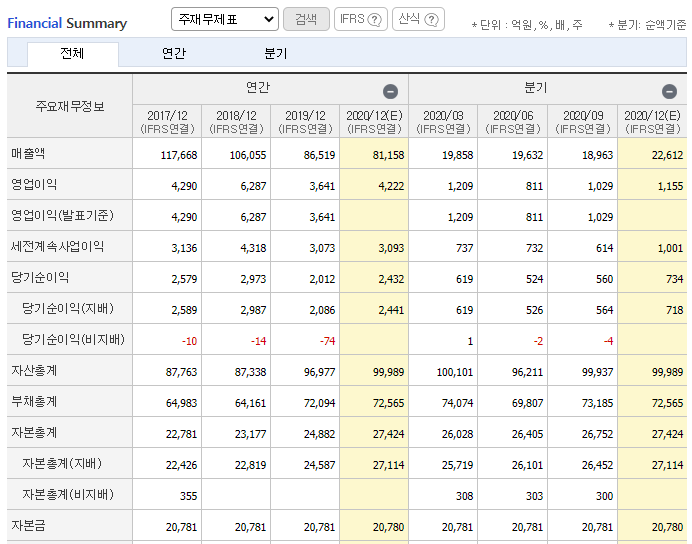692x544 pixels.
Task: Click the 718 controlling net income estimate
Action: tap(675, 310)
